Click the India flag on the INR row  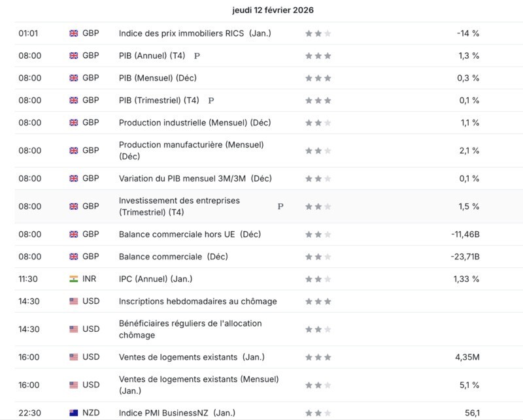coord(74,279)
